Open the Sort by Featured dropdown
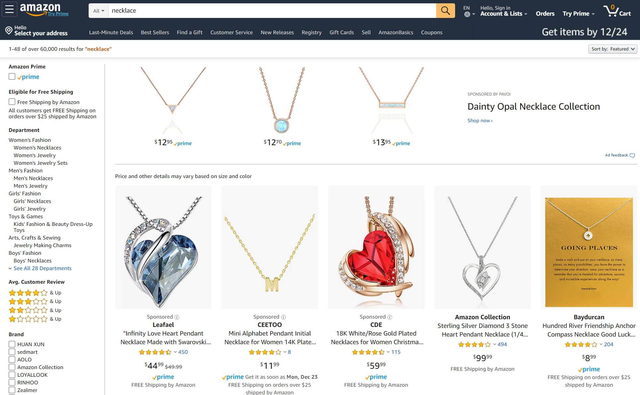Screen dimensions: 640x395 click(x=612, y=49)
